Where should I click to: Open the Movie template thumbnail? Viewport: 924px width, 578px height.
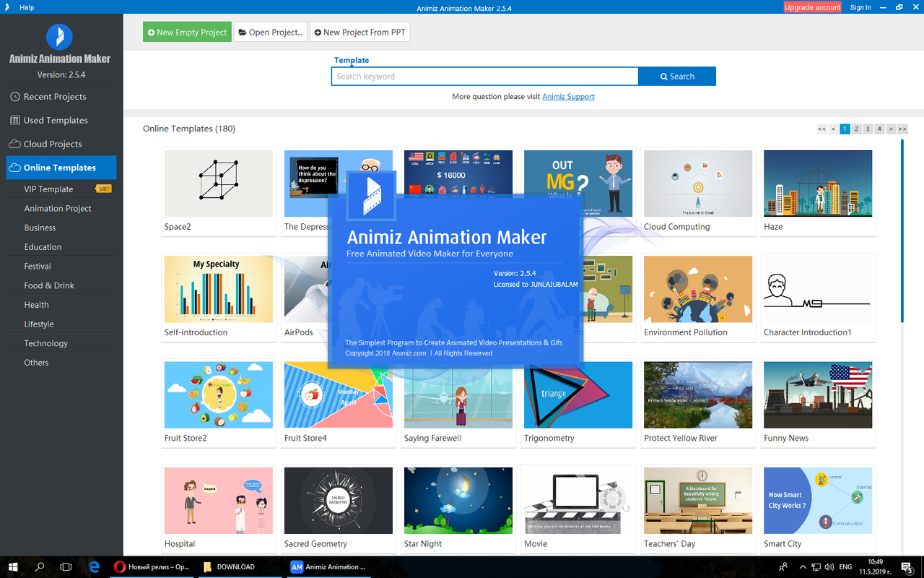[x=578, y=501]
